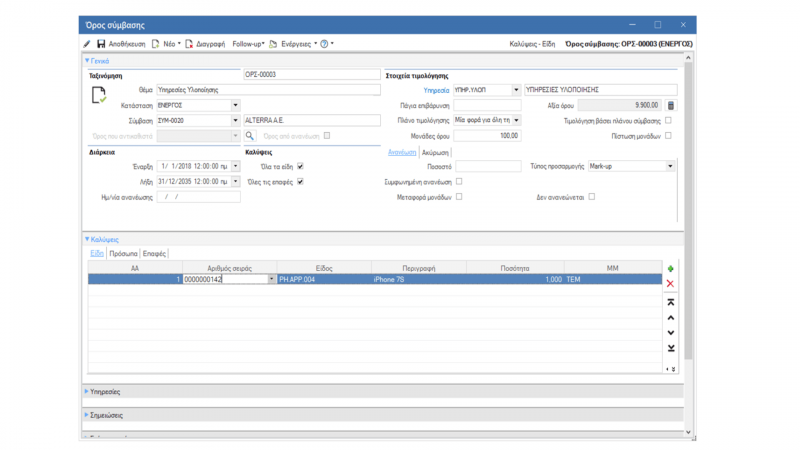Click the Νέο new document icon
Image resolution: width=800 pixels, height=450 pixels.
tap(156, 44)
